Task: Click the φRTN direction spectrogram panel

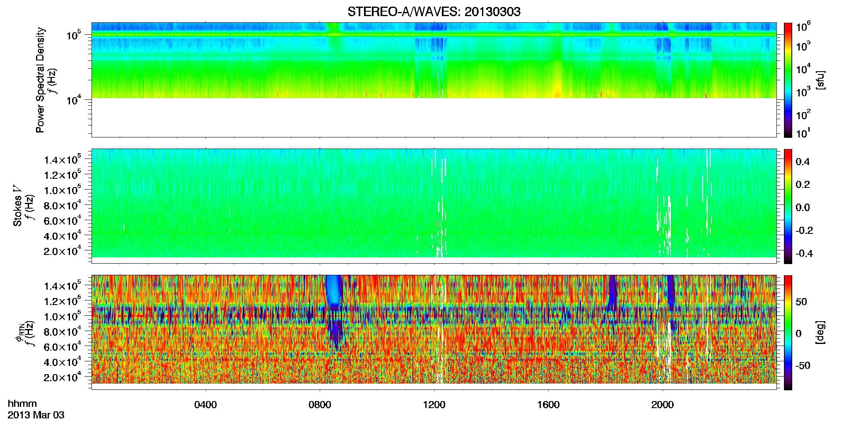Action: 434,332
